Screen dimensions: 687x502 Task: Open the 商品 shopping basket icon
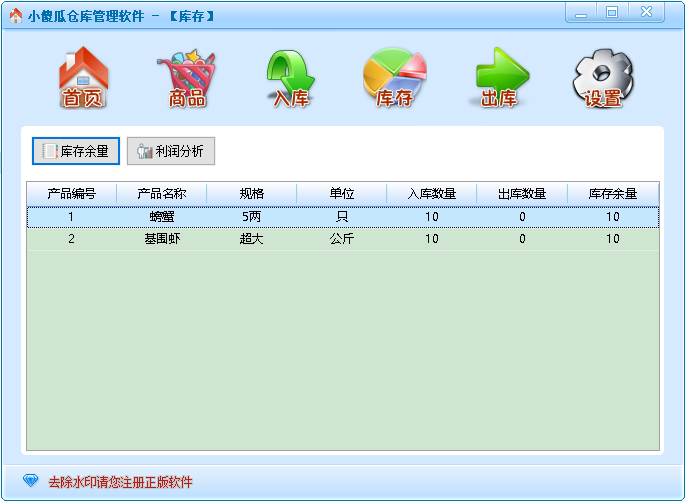point(187,78)
